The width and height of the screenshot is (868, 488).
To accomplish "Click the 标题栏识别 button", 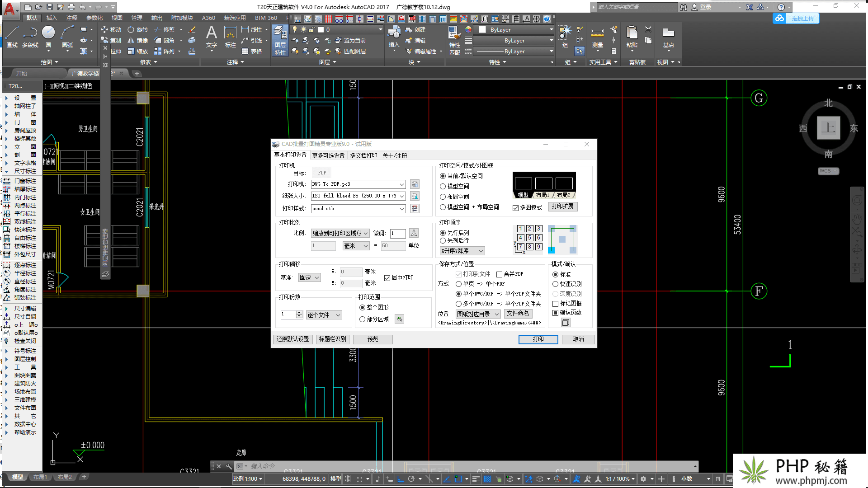I will point(332,339).
